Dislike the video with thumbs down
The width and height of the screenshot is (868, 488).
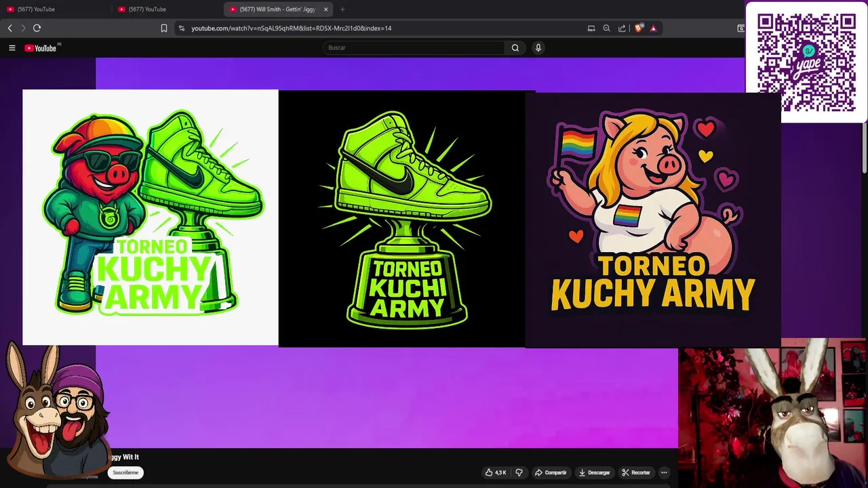coord(519,472)
